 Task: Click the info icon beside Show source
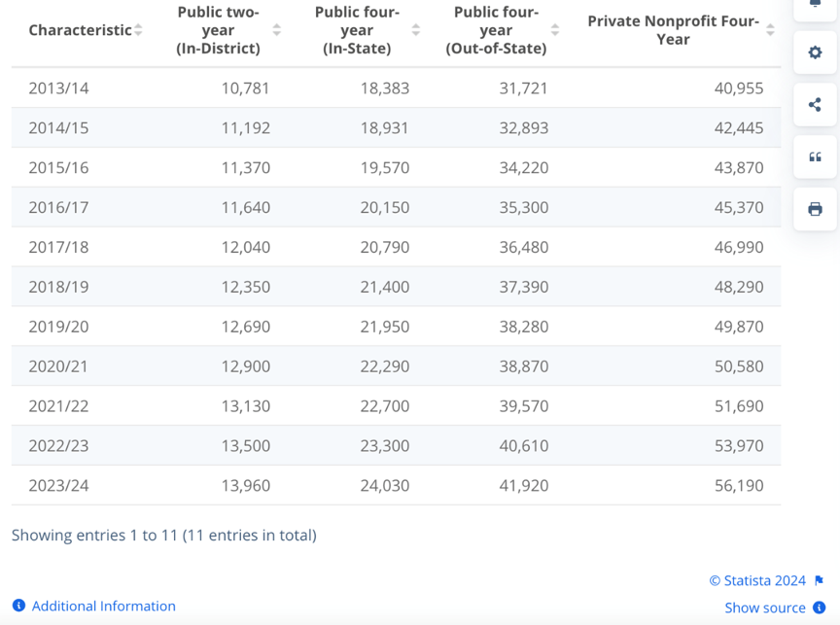pos(819,608)
